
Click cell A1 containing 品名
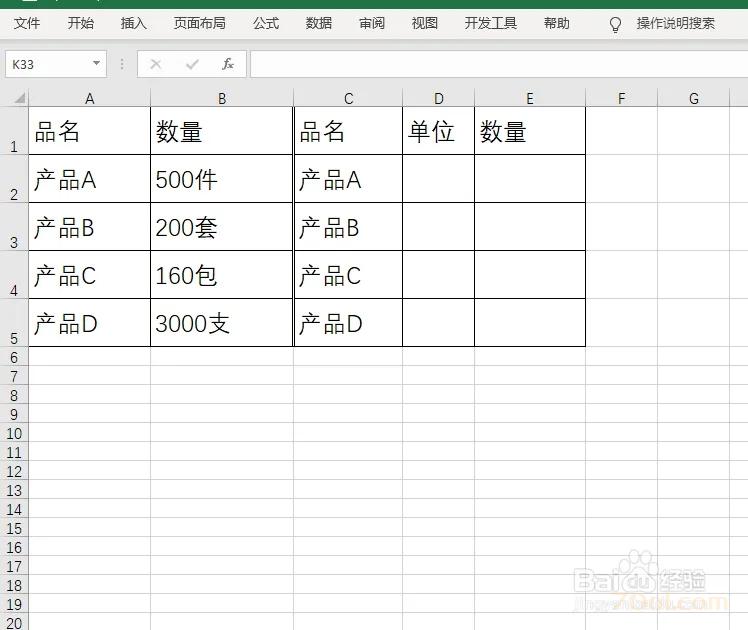point(90,131)
